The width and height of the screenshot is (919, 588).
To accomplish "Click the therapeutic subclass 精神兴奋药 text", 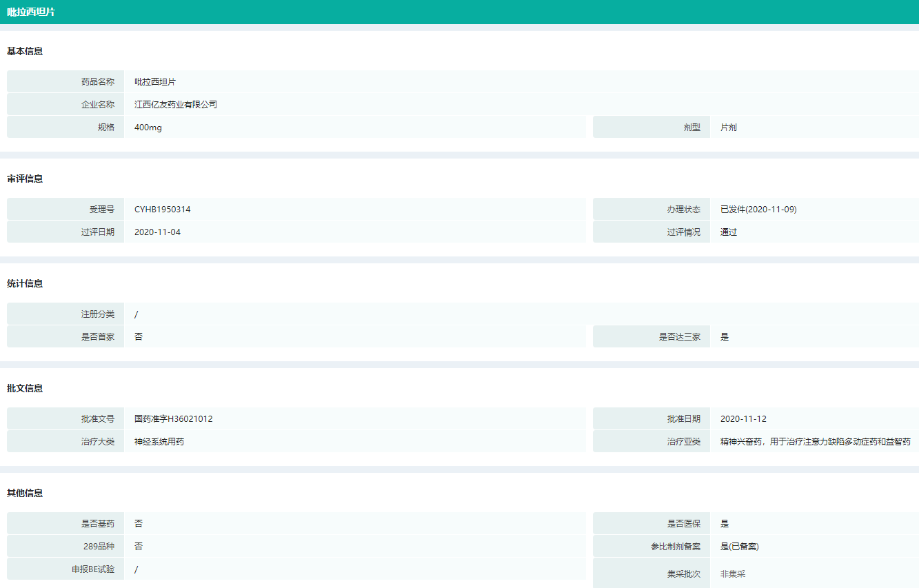I will coord(741,442).
